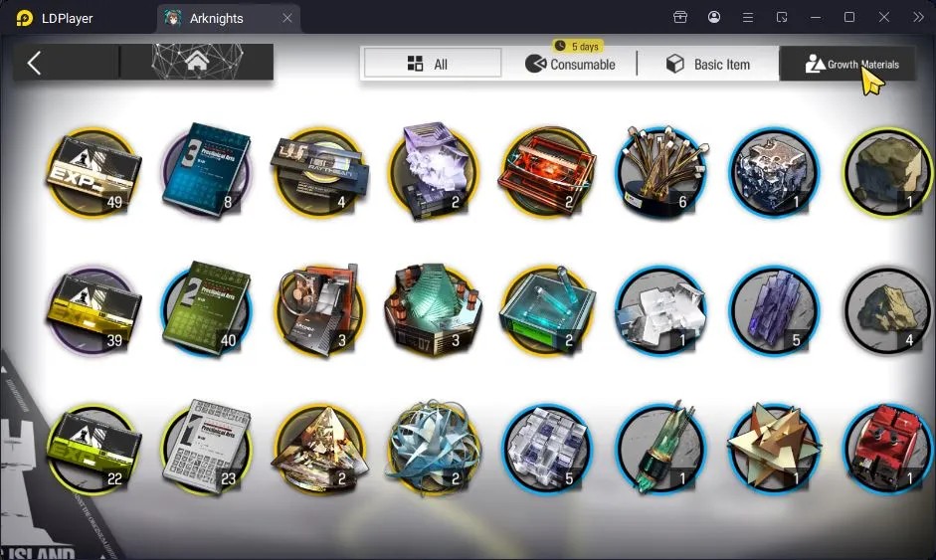Select the blue Skill Summary 3 book
The image size is (936, 560).
(207, 170)
